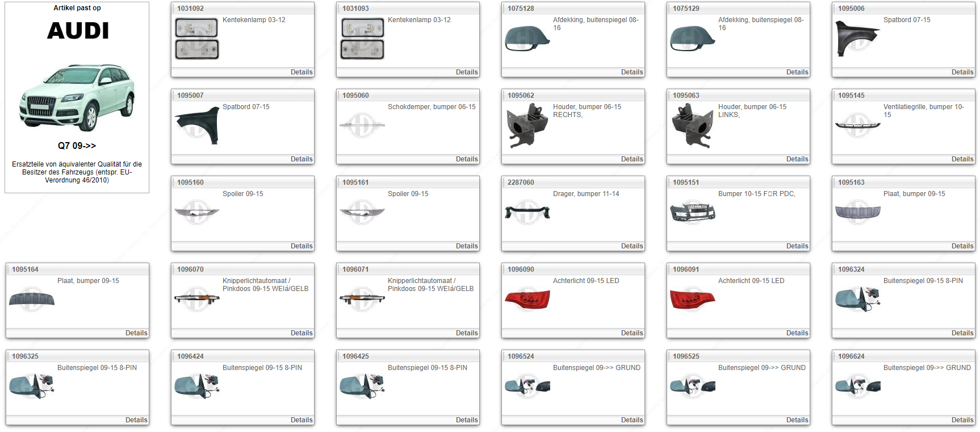Image resolution: width=980 pixels, height=432 pixels.
Task: Open the Kentekenlamp thumbnail for item 1031092
Action: (x=196, y=39)
